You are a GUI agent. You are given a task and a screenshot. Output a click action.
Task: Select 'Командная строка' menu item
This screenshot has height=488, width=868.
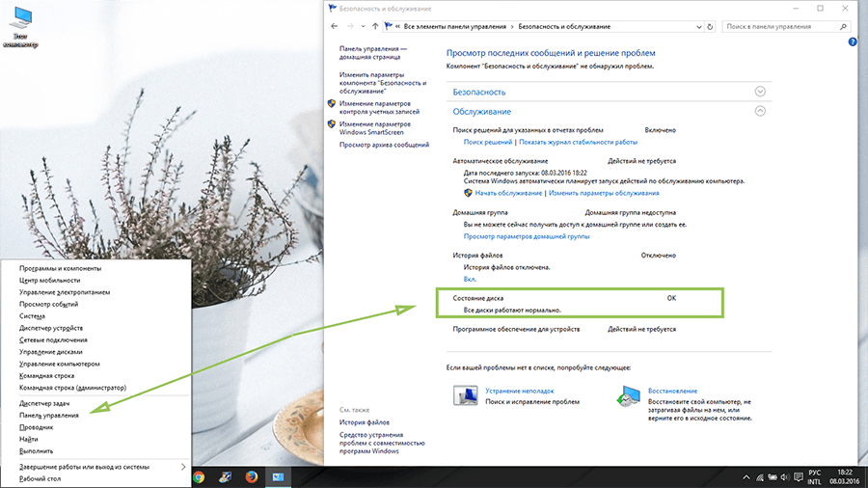click(96, 376)
